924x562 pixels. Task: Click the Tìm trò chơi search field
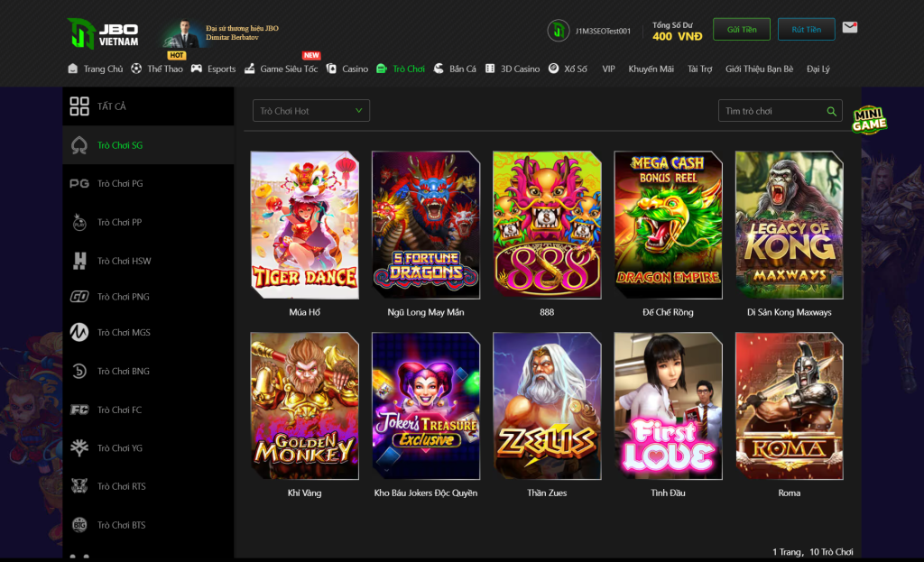point(780,111)
